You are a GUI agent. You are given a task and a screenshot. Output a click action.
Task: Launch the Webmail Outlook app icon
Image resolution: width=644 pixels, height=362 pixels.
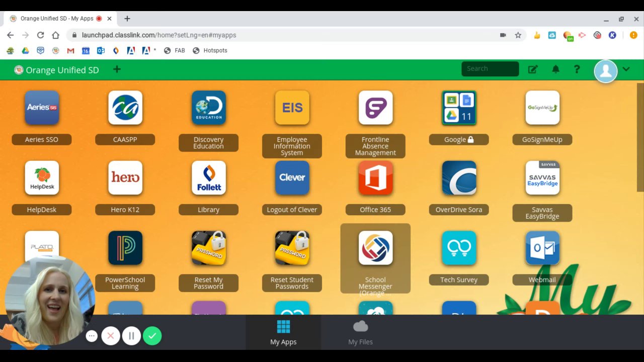tap(542, 248)
